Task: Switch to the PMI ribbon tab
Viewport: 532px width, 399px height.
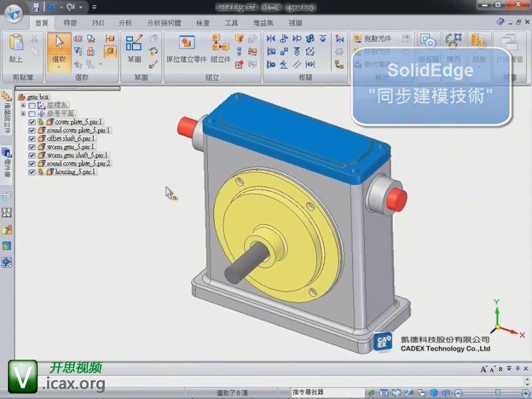Action: click(98, 23)
